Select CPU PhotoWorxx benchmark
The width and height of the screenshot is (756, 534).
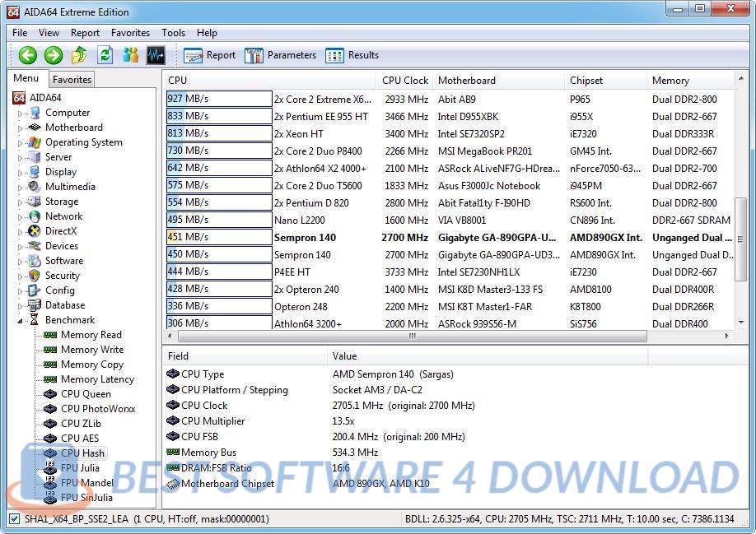pos(98,409)
